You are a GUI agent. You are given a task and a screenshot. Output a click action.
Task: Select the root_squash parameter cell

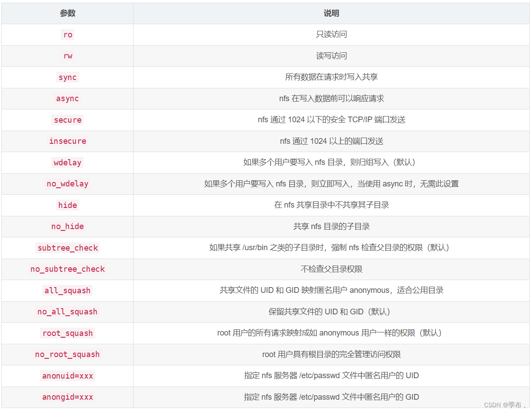click(x=68, y=333)
